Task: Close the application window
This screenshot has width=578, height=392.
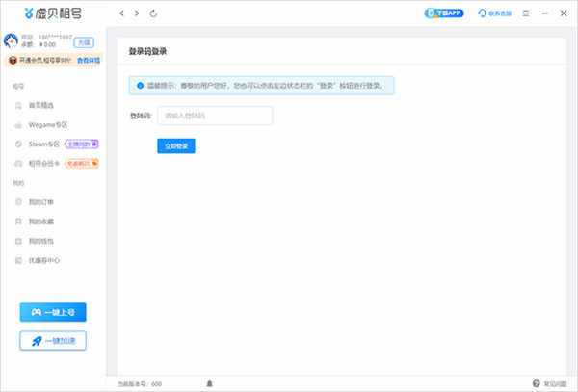Action: (x=564, y=13)
